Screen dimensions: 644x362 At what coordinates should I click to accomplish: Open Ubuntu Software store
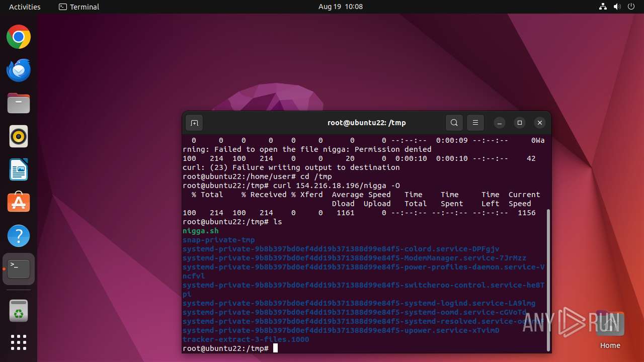tap(19, 203)
